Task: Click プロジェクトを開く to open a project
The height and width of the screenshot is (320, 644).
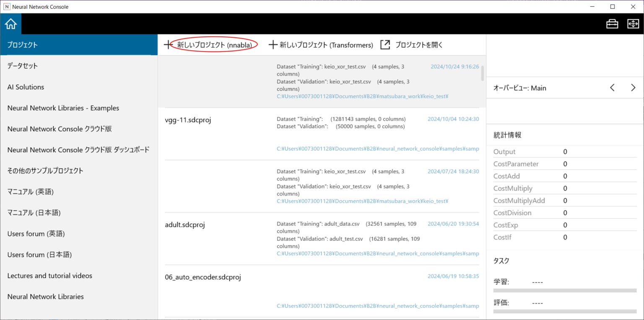Action: 418,44
